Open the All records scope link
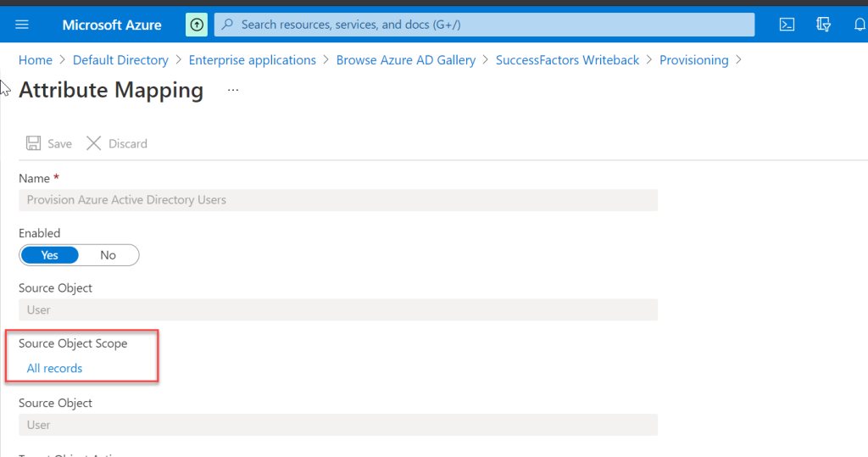This screenshot has width=868, height=457. point(54,368)
